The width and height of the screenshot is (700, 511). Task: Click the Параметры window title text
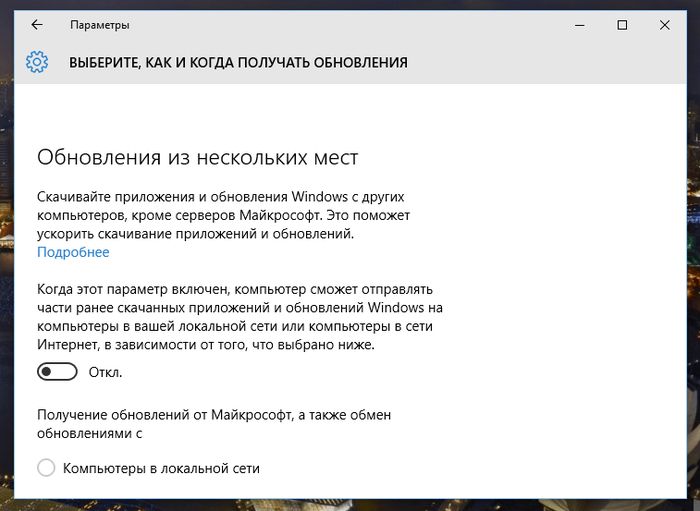point(99,25)
